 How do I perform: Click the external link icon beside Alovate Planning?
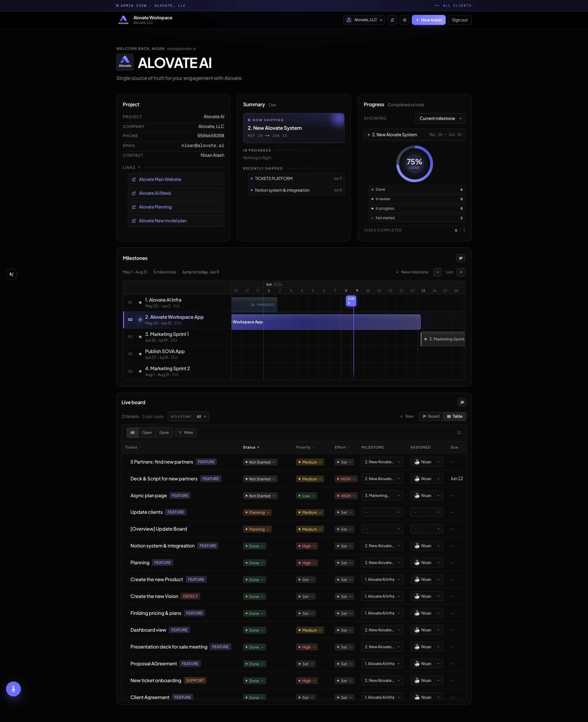click(x=134, y=207)
